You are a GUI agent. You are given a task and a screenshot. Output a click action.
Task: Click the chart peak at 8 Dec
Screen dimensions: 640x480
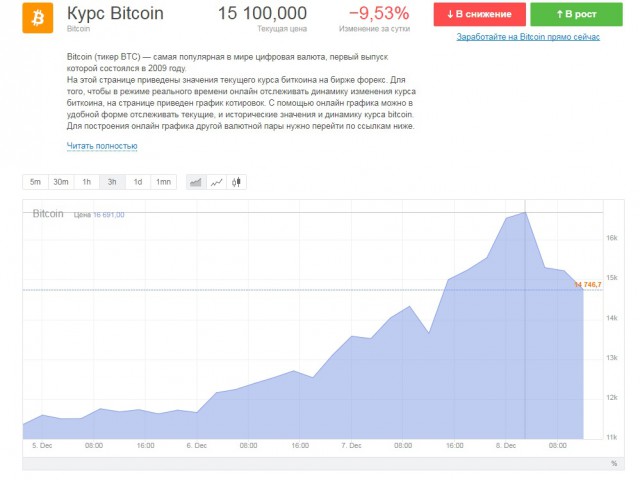point(526,212)
